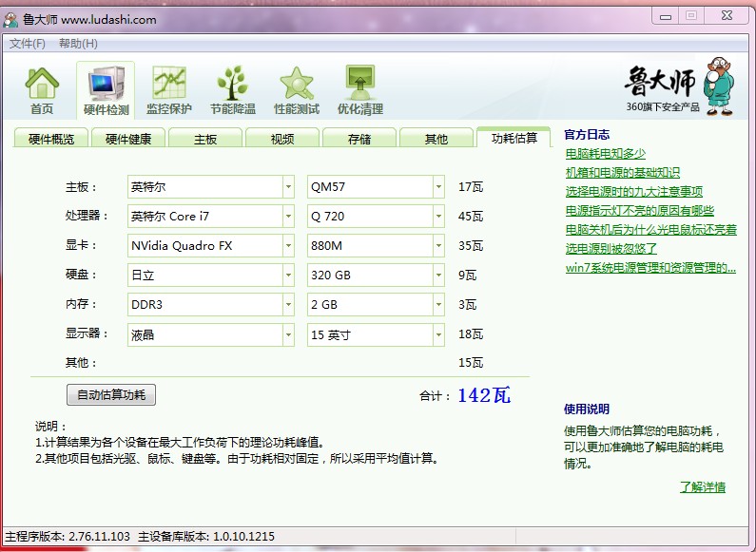
Task: Open the 选择电源时的九大注意事项 link
Action: coord(634,192)
